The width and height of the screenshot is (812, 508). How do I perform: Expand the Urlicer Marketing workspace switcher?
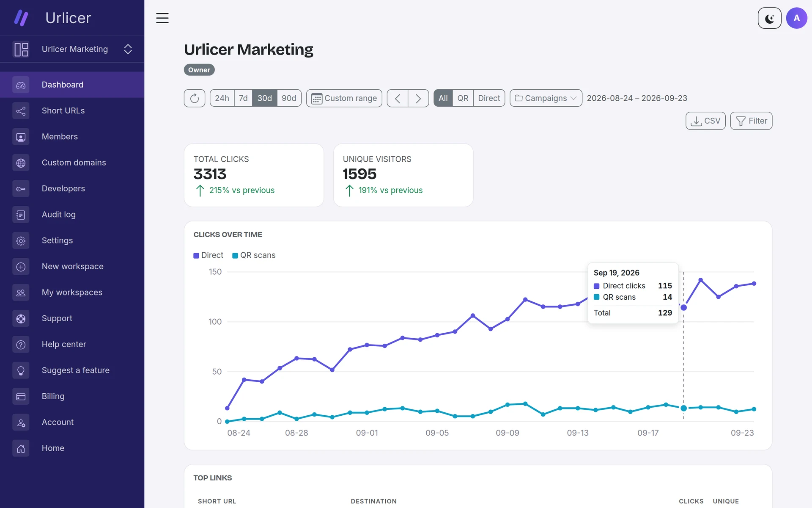tap(72, 49)
